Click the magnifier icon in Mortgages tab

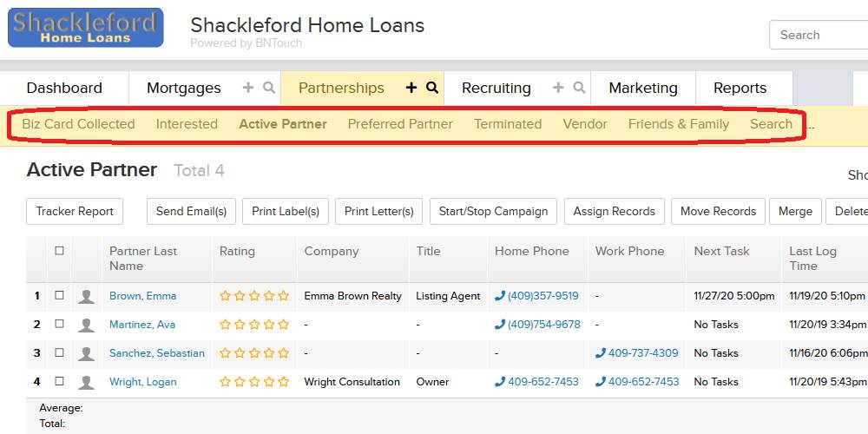269,88
